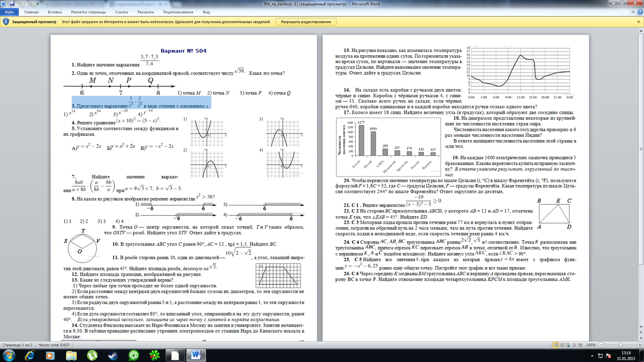Switch to Draft view icon
Viewport: 644px width, 362px height.
pyautogui.click(x=581, y=345)
